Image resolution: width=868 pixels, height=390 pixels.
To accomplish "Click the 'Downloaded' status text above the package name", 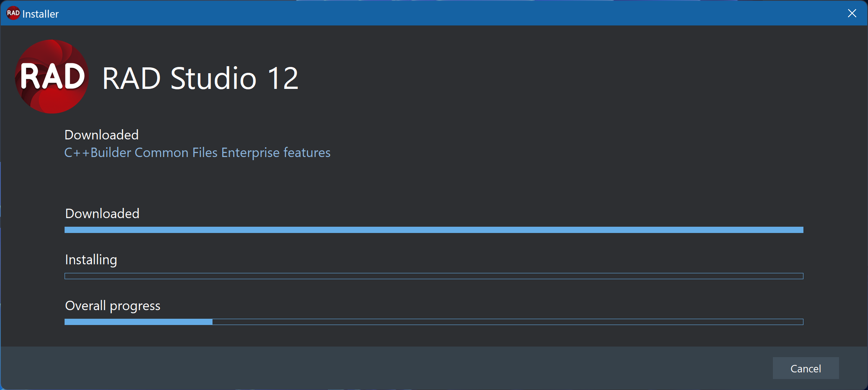I will tap(101, 135).
